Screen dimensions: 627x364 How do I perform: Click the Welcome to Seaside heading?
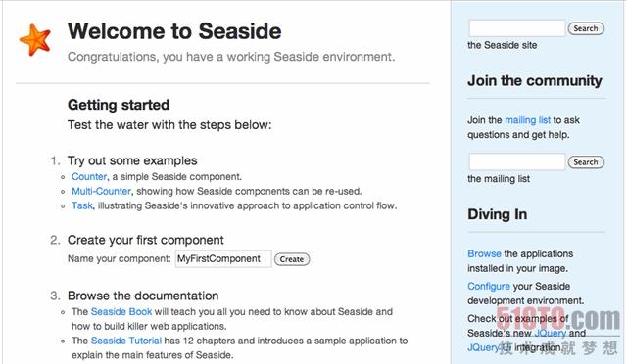pyautogui.click(x=174, y=31)
